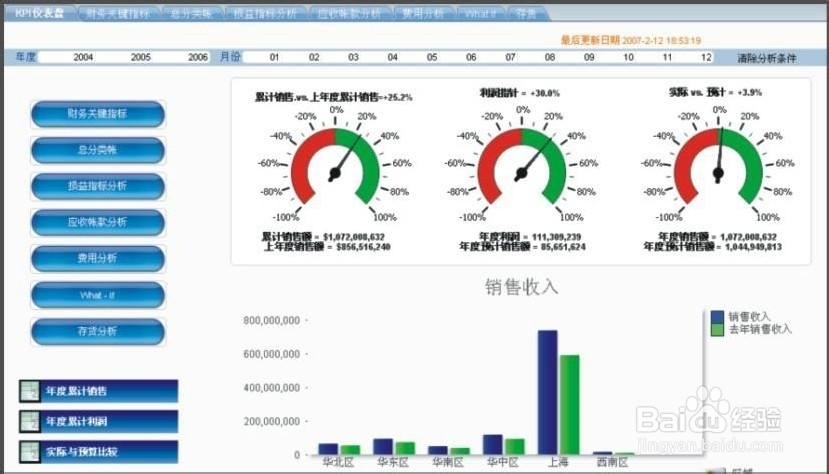829x474 pixels.
Task: Select month 11 in 月份 filter
Action: tap(667, 57)
